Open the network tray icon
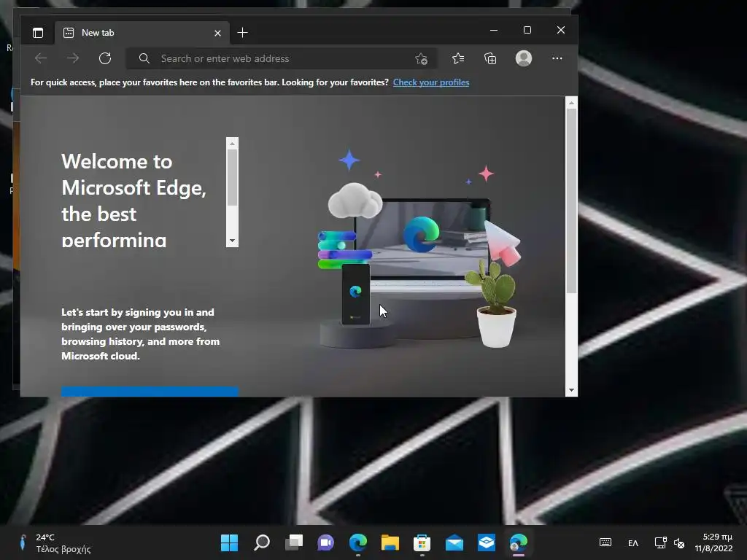The height and width of the screenshot is (560, 747). click(x=660, y=542)
